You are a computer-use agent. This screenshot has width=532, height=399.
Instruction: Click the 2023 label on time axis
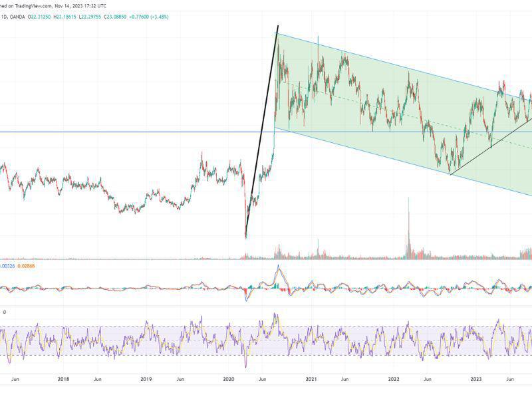point(476,379)
